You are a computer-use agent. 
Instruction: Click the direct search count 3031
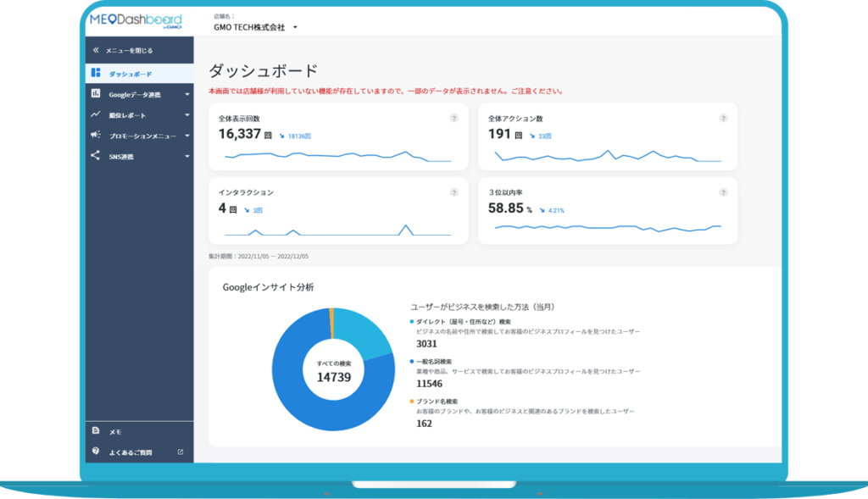(427, 344)
